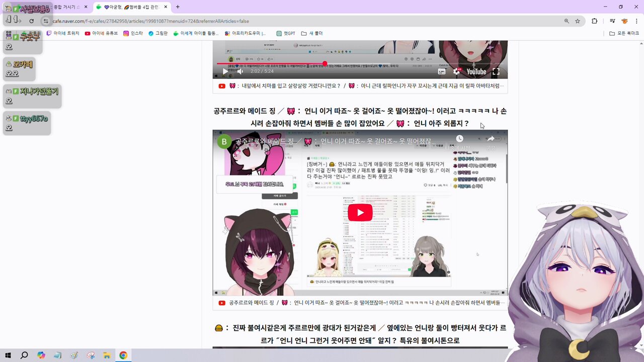Bookmark this page with the star icon
Image resolution: width=644 pixels, height=362 pixels.
(578, 21)
